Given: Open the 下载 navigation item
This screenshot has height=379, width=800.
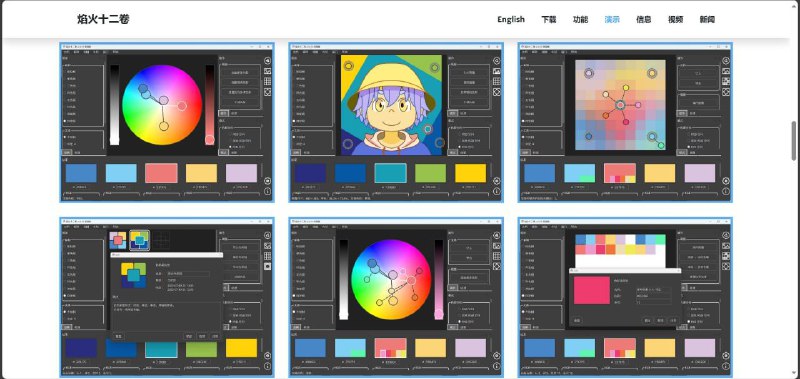Looking at the screenshot, I should pyautogui.click(x=548, y=19).
